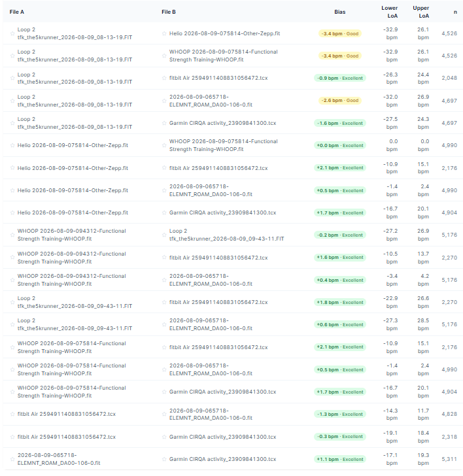Star the Loop 2 file paired with Helio Zepp
The width and height of the screenshot is (463, 476).
pyautogui.click(x=12, y=33)
